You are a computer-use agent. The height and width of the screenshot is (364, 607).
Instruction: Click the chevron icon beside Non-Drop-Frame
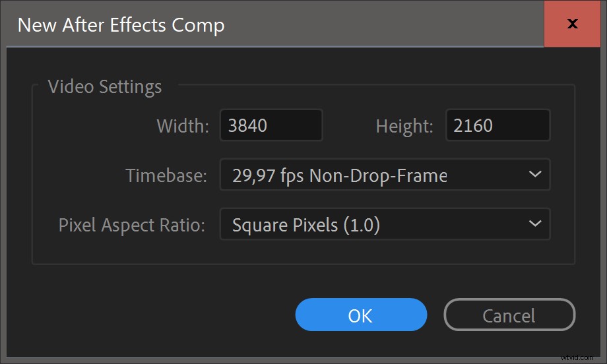[x=535, y=174]
